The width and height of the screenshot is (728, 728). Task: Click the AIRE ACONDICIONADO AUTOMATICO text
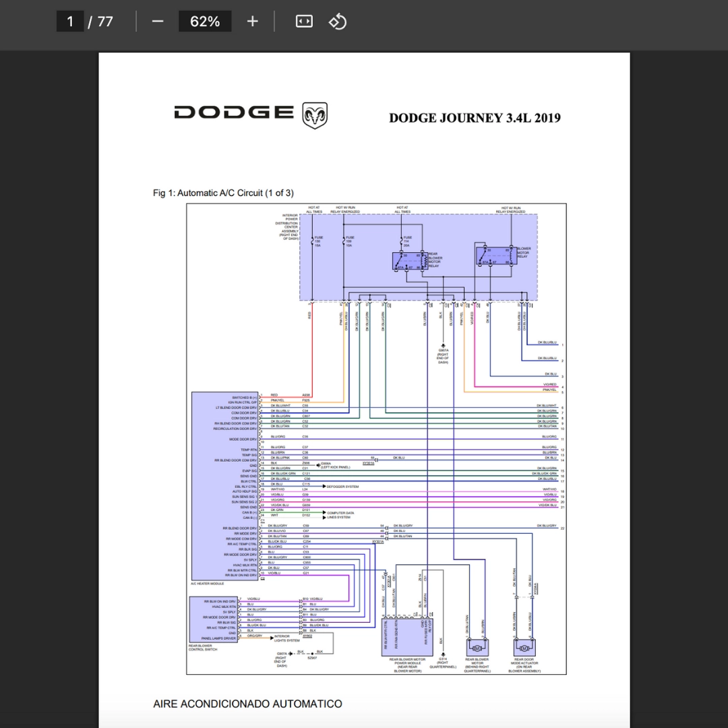click(x=247, y=704)
